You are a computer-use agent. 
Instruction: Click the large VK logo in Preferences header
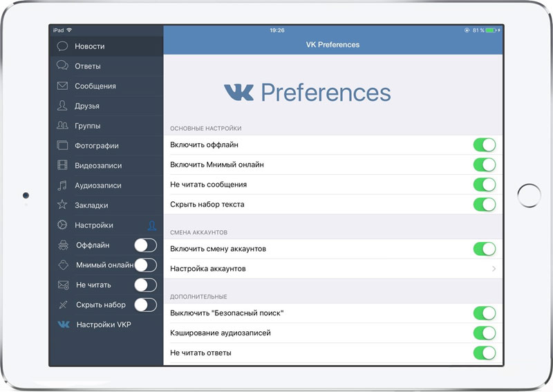coord(238,93)
